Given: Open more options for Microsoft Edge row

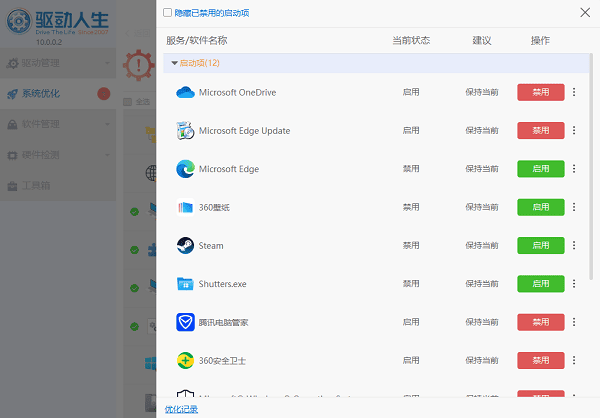Looking at the screenshot, I should tap(574, 168).
